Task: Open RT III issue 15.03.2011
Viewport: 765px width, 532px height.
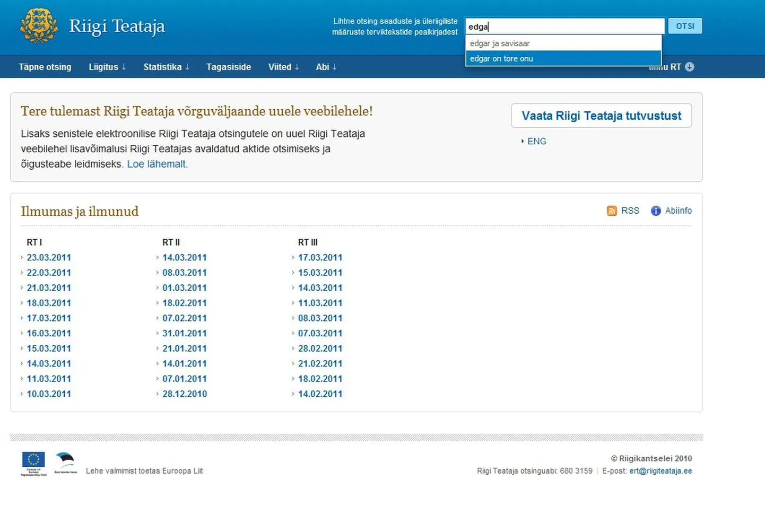Action: [320, 273]
